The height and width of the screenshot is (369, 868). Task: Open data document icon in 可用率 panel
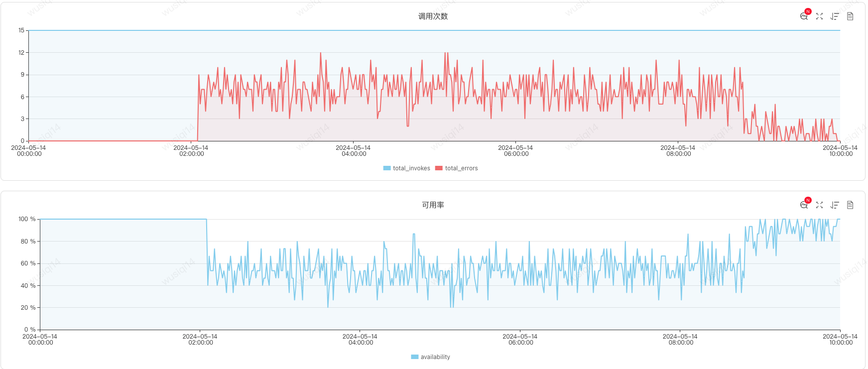[850, 205]
